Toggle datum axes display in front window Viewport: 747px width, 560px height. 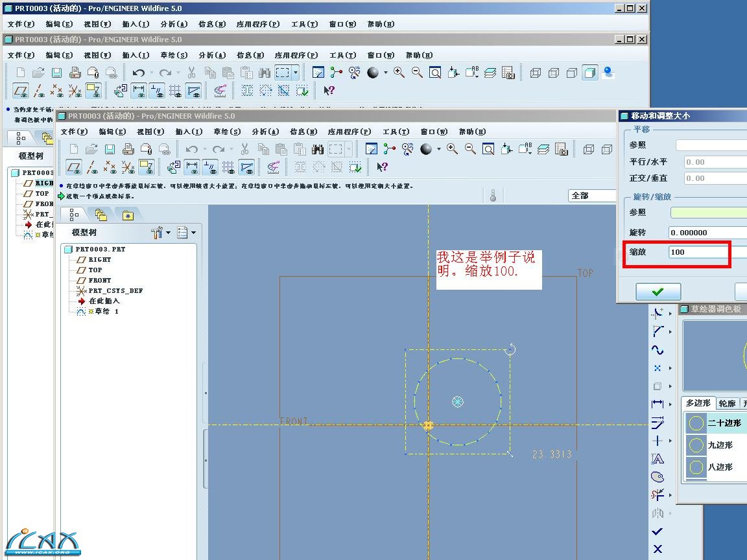coord(93,167)
